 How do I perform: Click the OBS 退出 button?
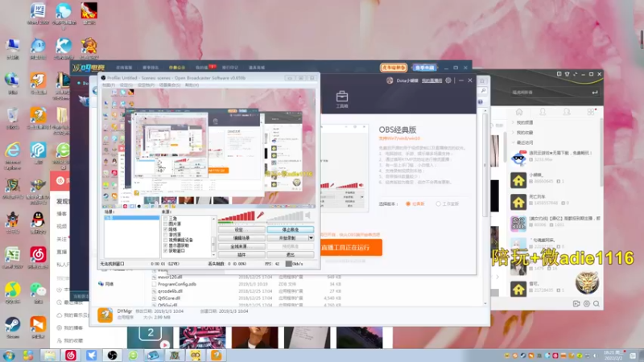point(291,255)
